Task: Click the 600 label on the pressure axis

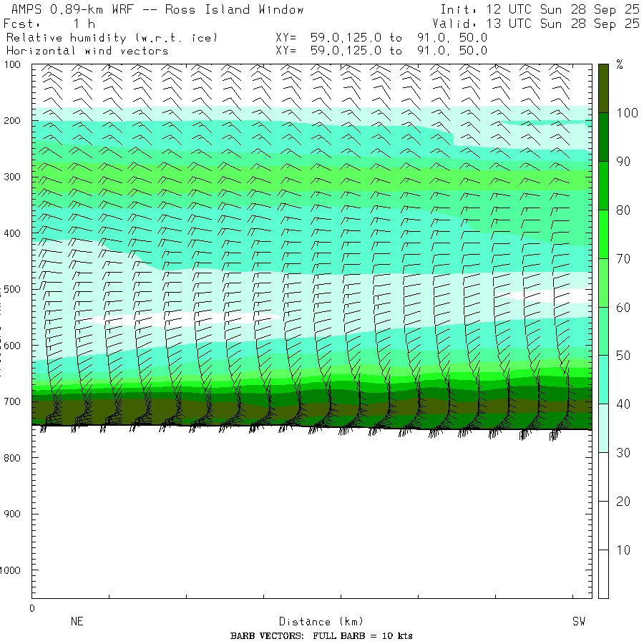Action: point(12,346)
